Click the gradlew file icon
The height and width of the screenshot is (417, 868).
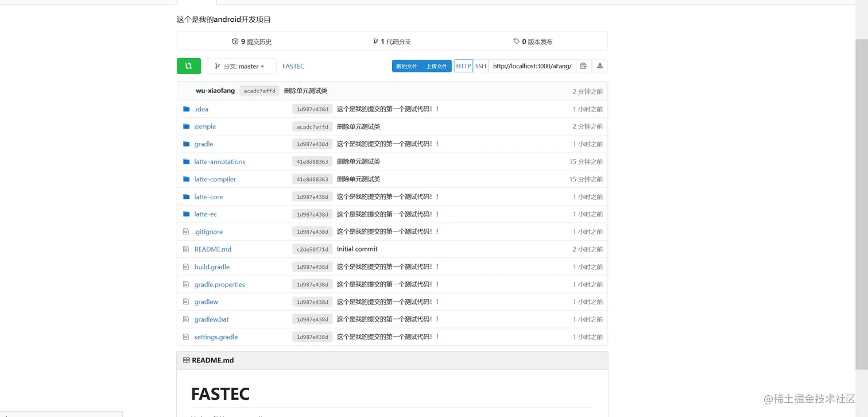(186, 302)
